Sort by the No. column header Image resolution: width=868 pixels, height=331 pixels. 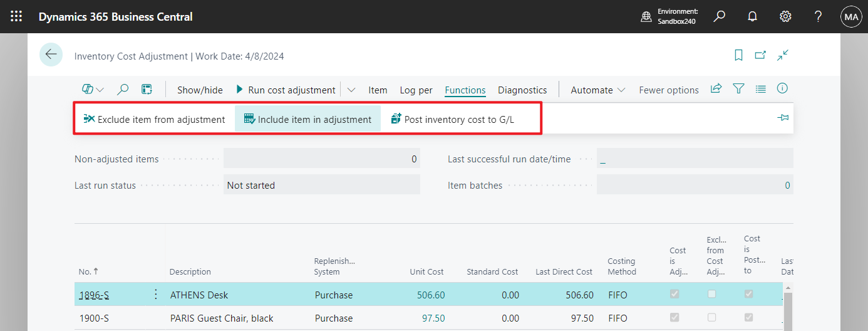88,271
